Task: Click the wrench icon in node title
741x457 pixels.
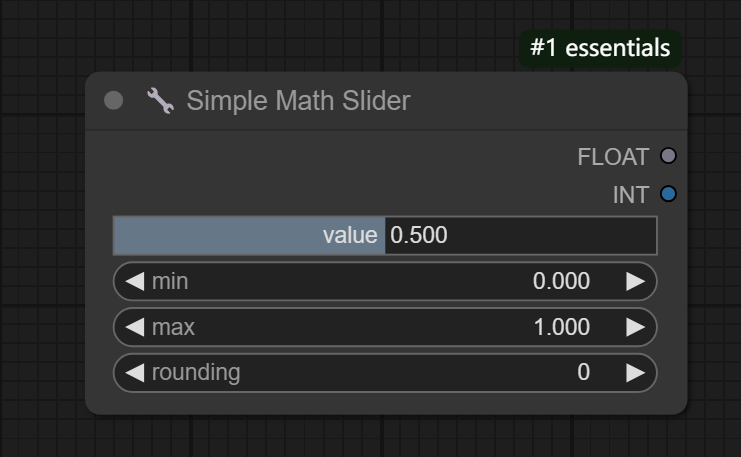Action: (x=160, y=100)
